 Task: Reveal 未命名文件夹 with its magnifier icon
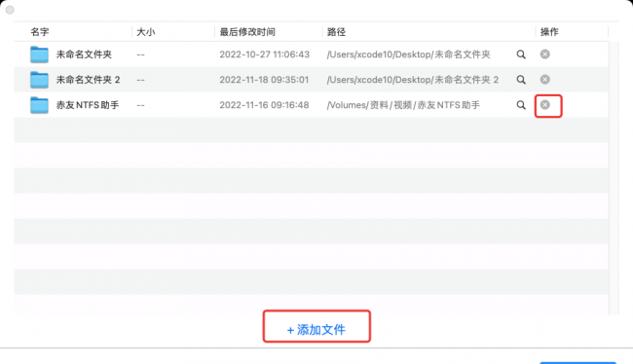(x=521, y=55)
